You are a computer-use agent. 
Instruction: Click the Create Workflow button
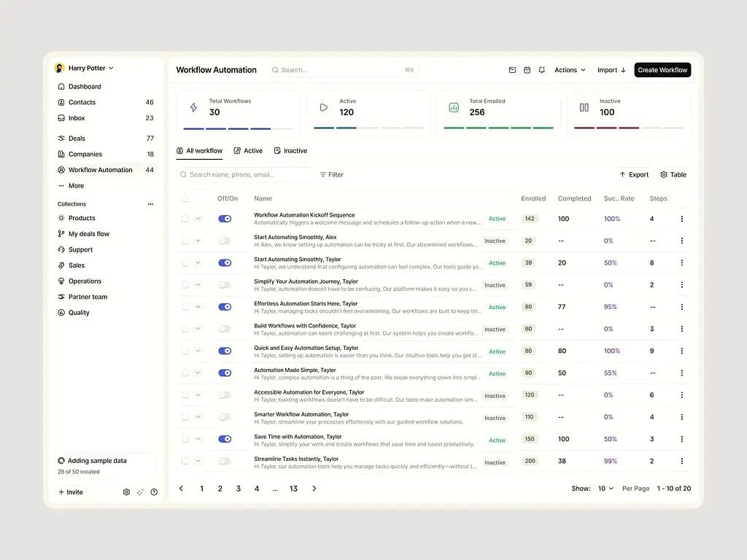tap(662, 70)
